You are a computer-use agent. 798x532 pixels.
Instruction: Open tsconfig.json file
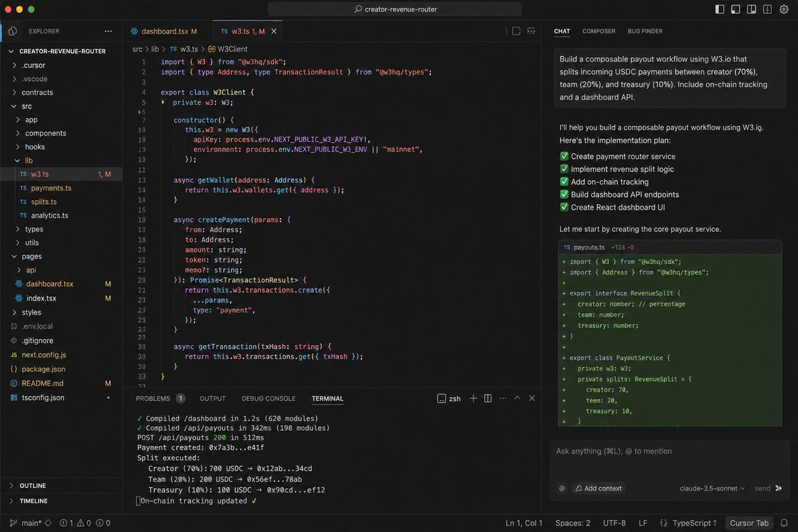click(43, 398)
